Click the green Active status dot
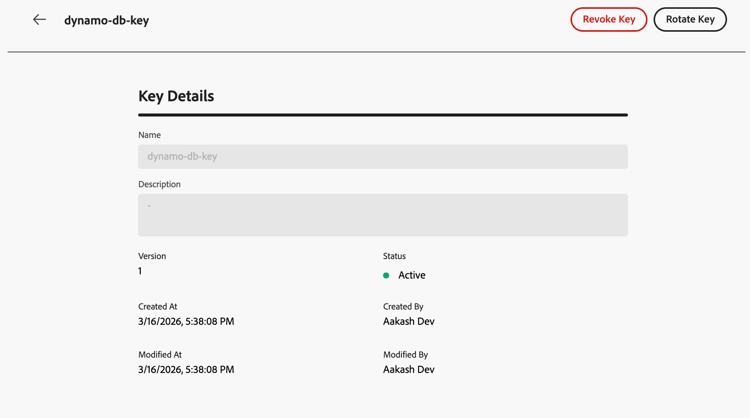 click(x=387, y=275)
